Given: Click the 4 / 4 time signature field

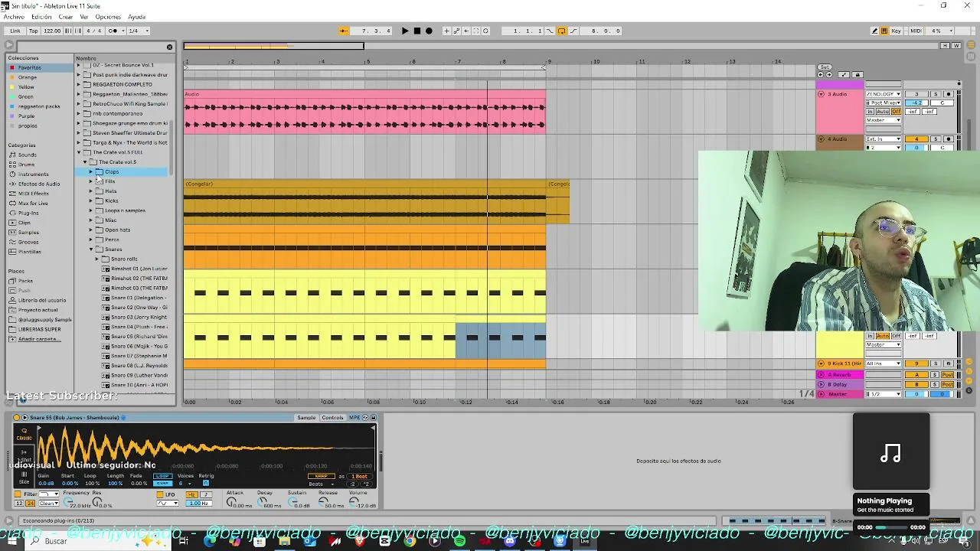Looking at the screenshot, I should coord(93,31).
